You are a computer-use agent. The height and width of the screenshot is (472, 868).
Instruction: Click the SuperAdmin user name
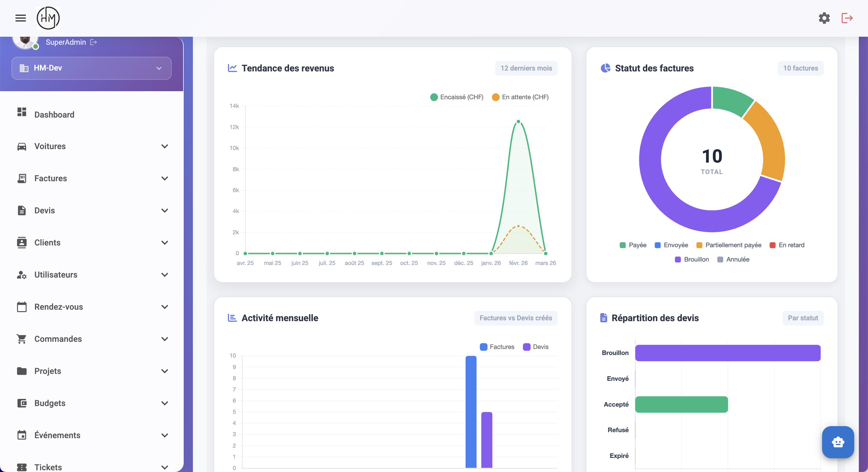[66, 42]
